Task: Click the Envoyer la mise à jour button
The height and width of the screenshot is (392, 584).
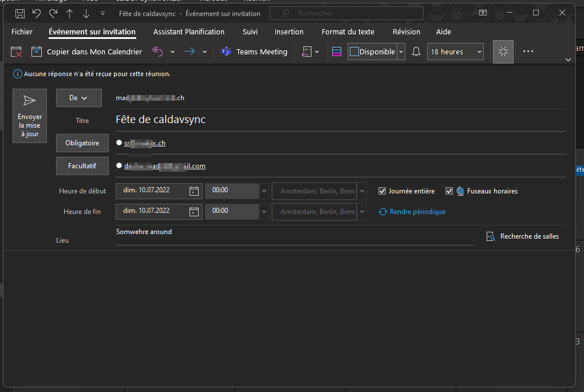Action: [29, 116]
